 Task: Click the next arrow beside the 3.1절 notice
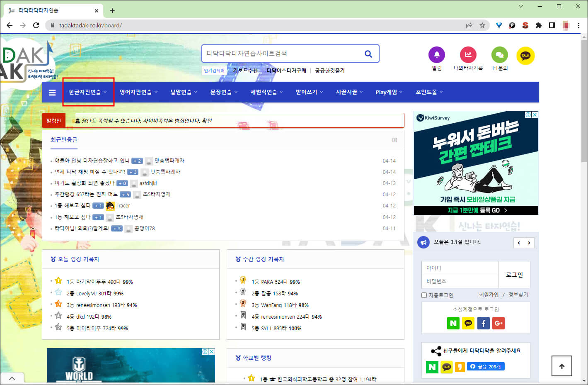click(x=529, y=242)
